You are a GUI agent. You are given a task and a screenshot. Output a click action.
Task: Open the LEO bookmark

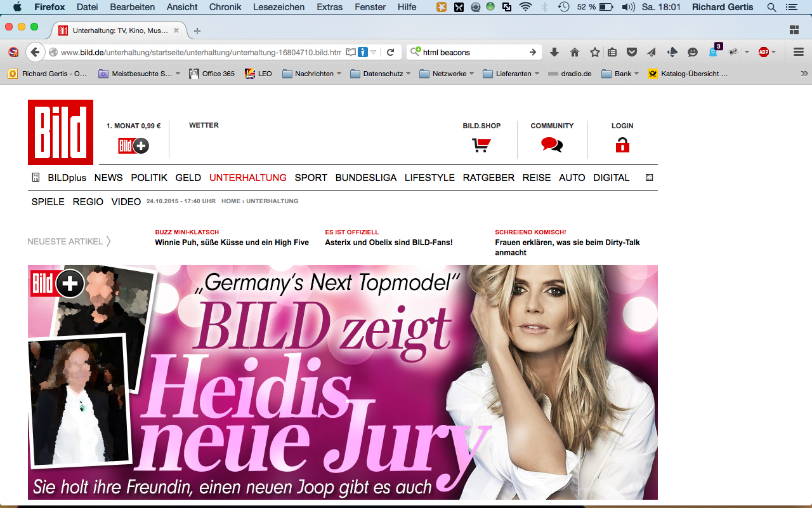click(x=259, y=74)
